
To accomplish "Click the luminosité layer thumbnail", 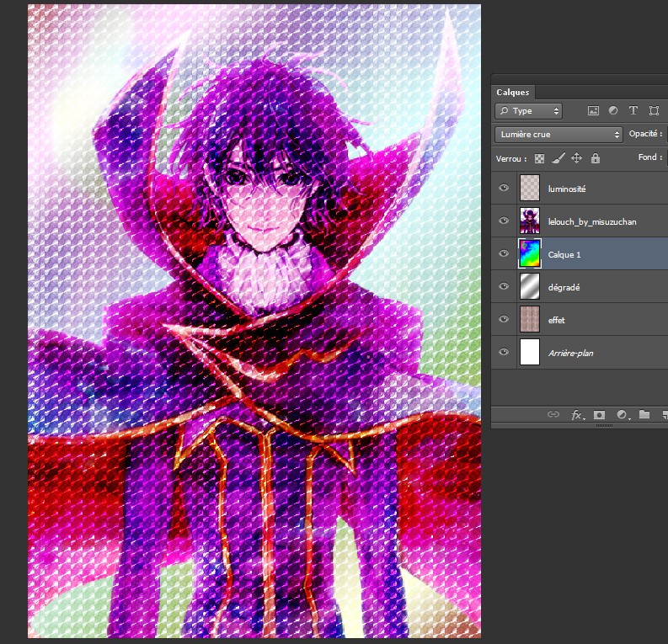I will click(530, 188).
